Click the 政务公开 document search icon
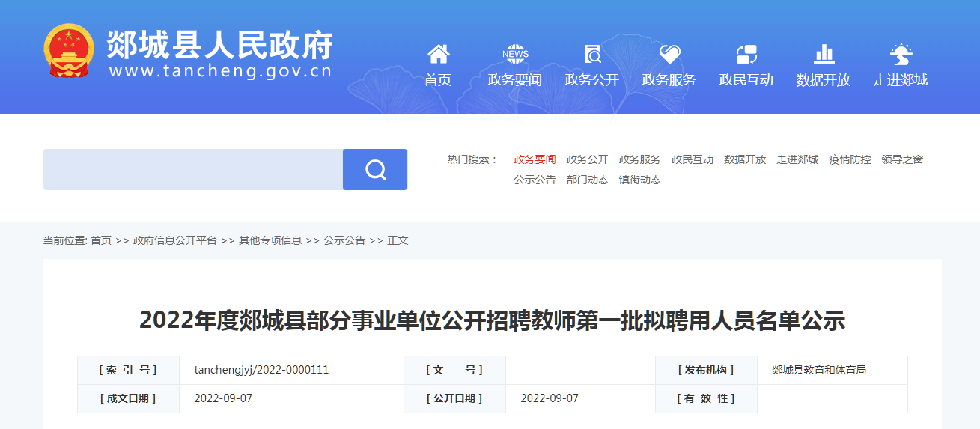This screenshot has width=980, height=429. (592, 54)
